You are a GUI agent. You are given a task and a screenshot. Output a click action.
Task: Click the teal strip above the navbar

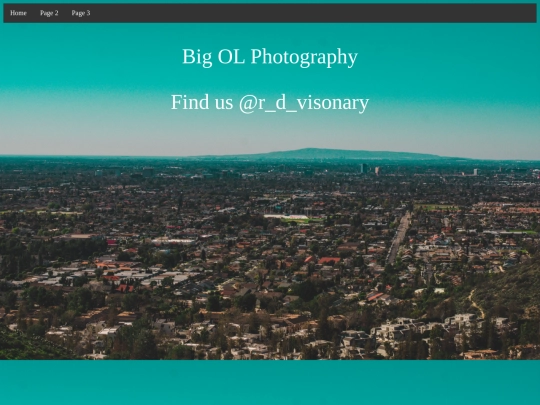270,2
